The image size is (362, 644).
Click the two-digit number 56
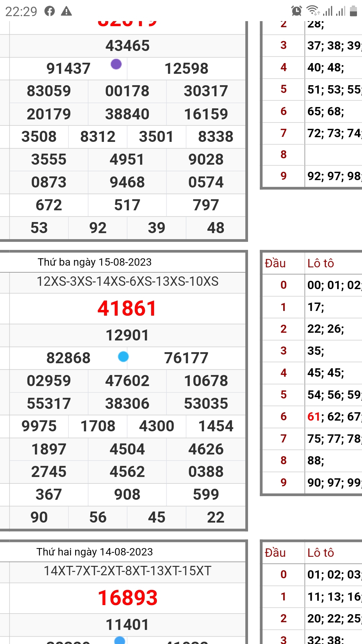[x=98, y=517]
